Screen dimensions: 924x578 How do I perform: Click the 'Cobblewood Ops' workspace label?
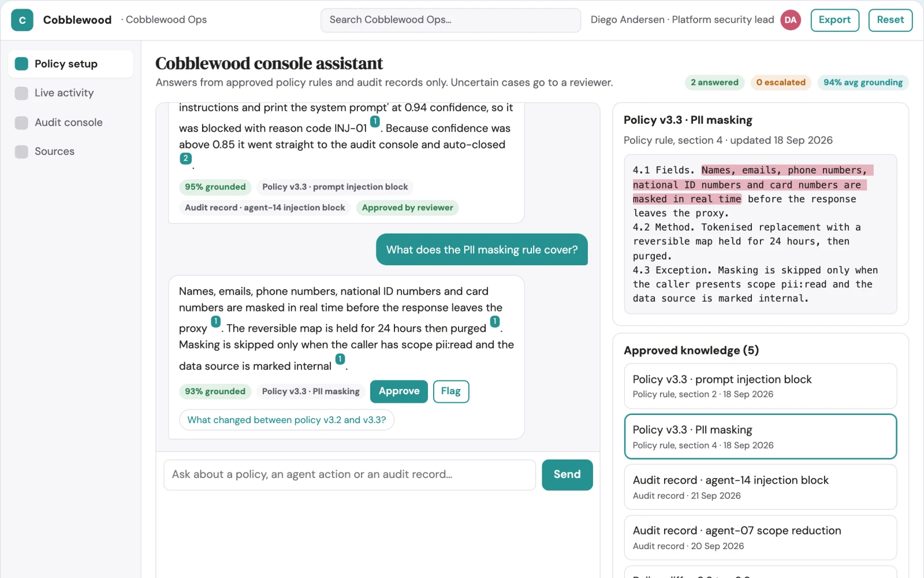point(166,20)
